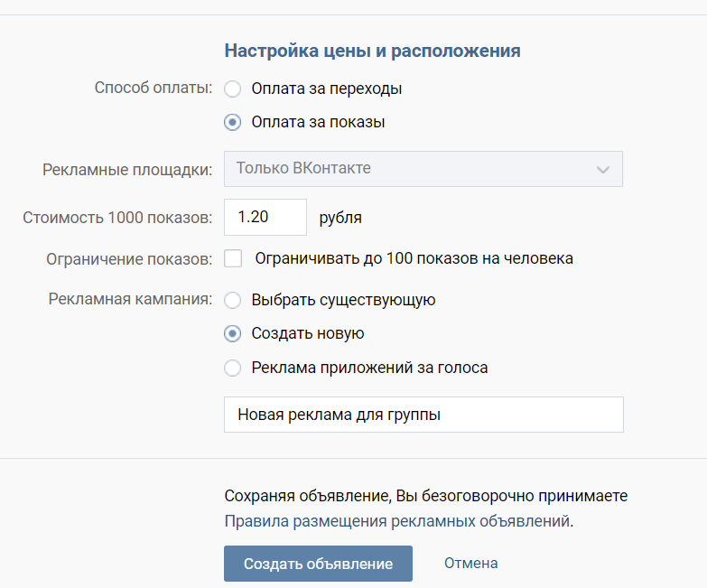
Task: Click the Реклама приложений за голоса label text
Action: click(x=369, y=368)
